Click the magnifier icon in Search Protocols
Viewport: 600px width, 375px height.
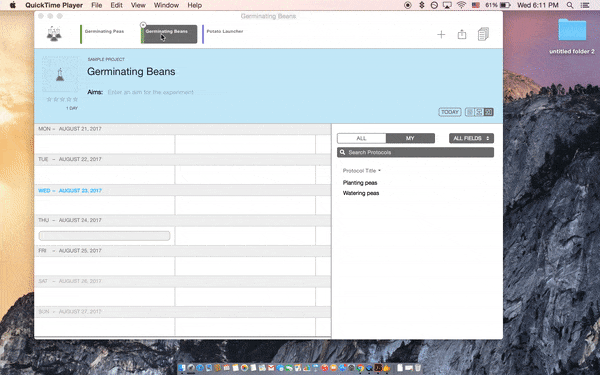(342, 152)
